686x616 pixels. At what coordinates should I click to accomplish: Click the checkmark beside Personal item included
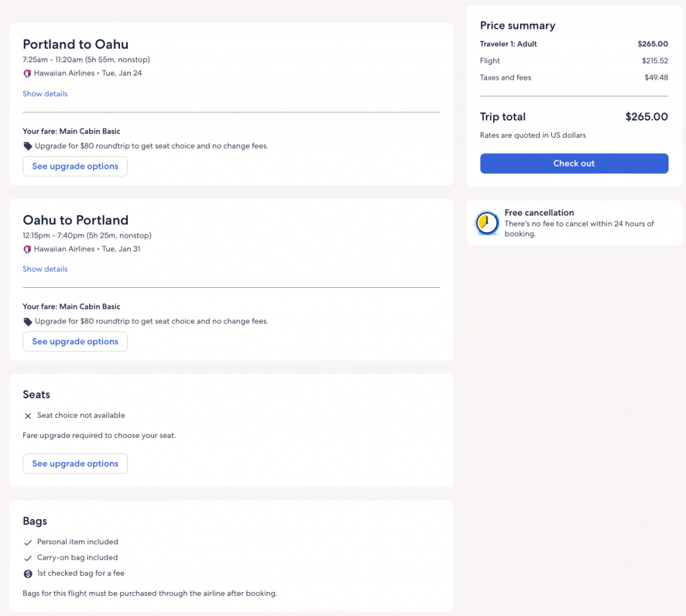[x=28, y=542]
